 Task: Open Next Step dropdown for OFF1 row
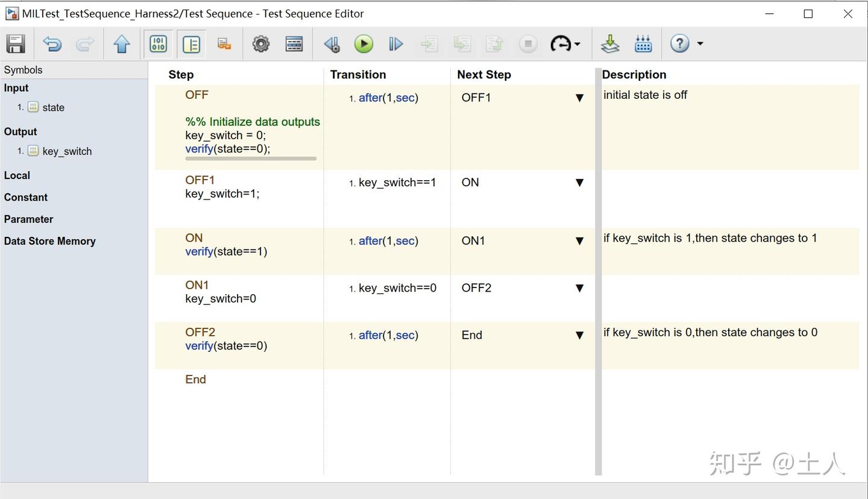pyautogui.click(x=579, y=183)
